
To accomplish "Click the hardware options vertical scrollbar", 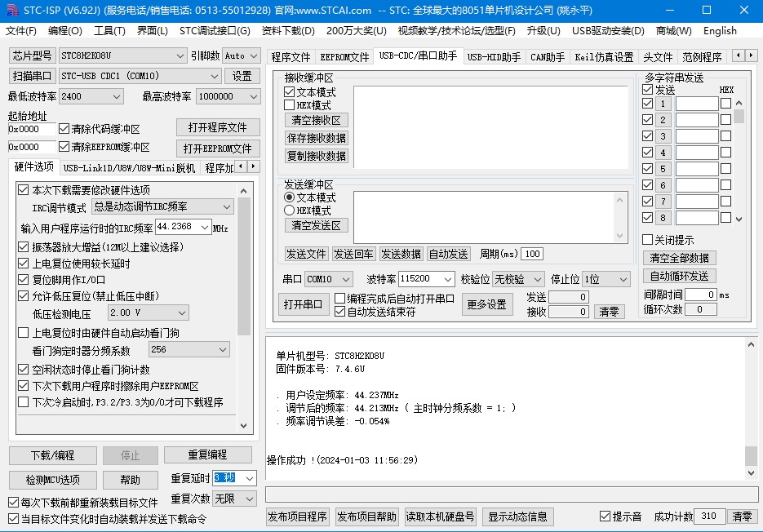I will click(x=244, y=308).
